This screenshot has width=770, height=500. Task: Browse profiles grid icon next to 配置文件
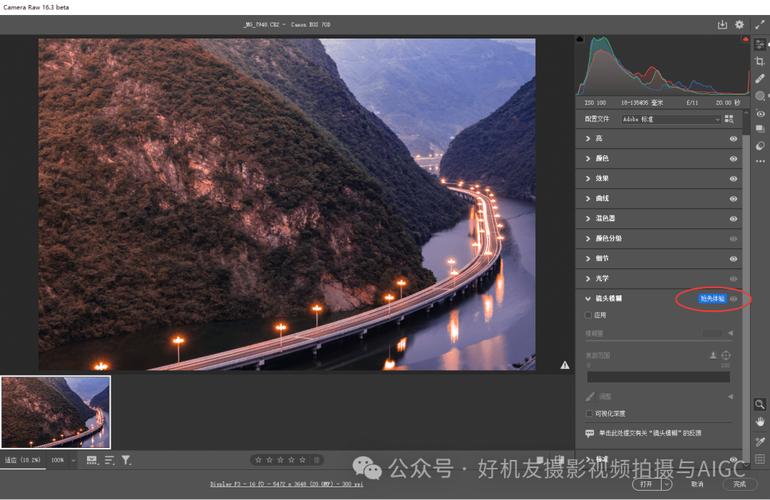coord(729,119)
